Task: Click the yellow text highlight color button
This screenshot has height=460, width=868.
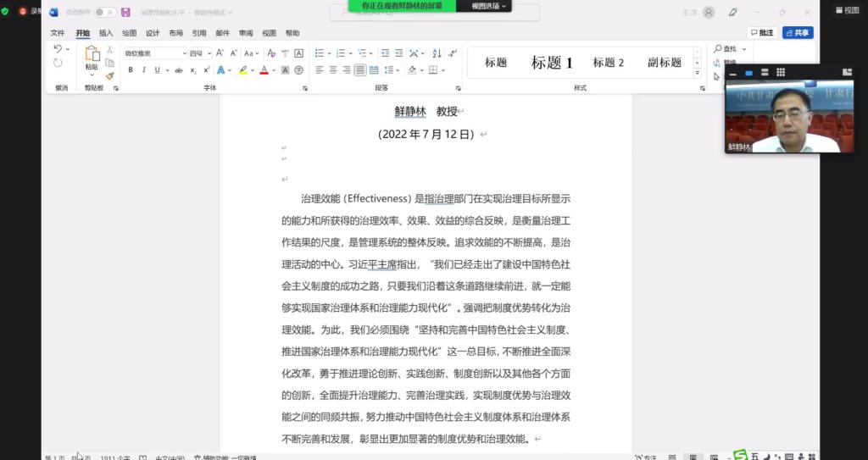Action: [242, 70]
